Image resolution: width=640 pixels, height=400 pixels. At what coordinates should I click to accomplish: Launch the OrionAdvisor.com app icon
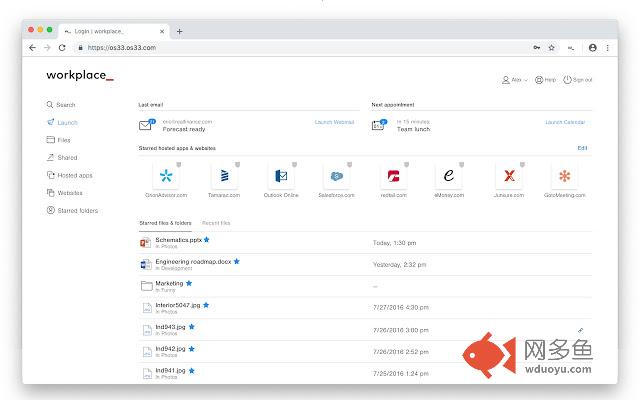tap(166, 176)
